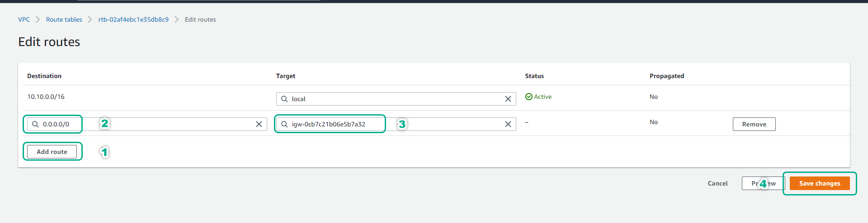Cancel editing routes
Viewport: 868px width, 223px height.
[717, 183]
